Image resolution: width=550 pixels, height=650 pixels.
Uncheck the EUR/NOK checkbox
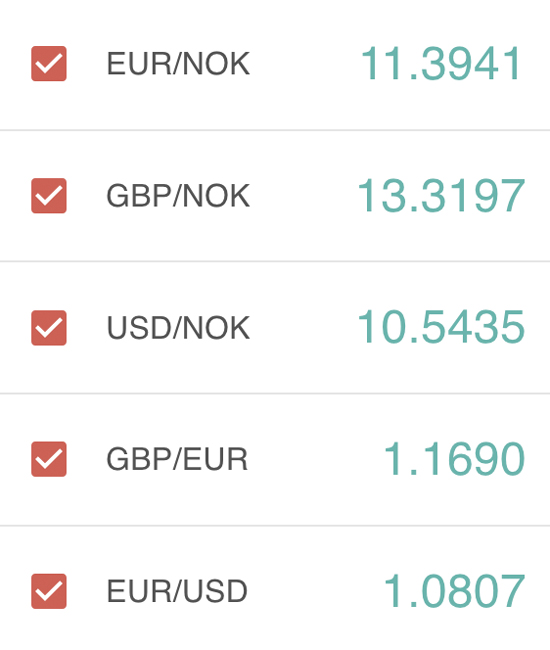coord(49,63)
